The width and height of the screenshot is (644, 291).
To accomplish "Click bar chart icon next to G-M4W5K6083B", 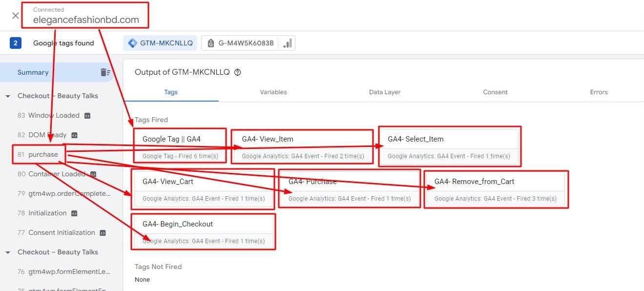I will pyautogui.click(x=288, y=43).
